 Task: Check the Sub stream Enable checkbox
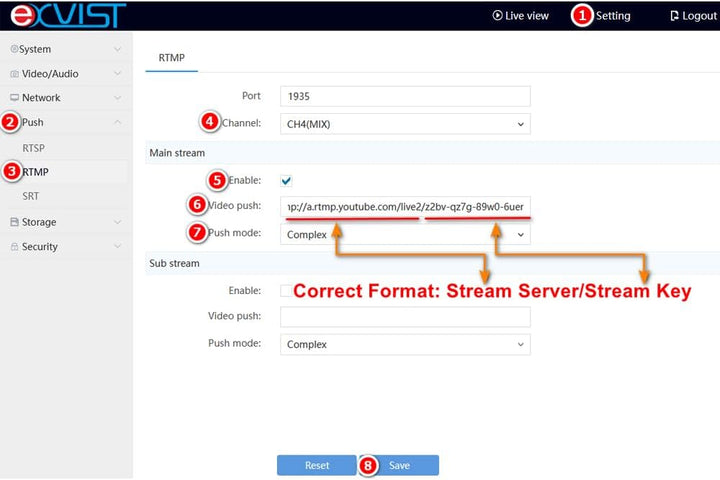[x=286, y=291]
